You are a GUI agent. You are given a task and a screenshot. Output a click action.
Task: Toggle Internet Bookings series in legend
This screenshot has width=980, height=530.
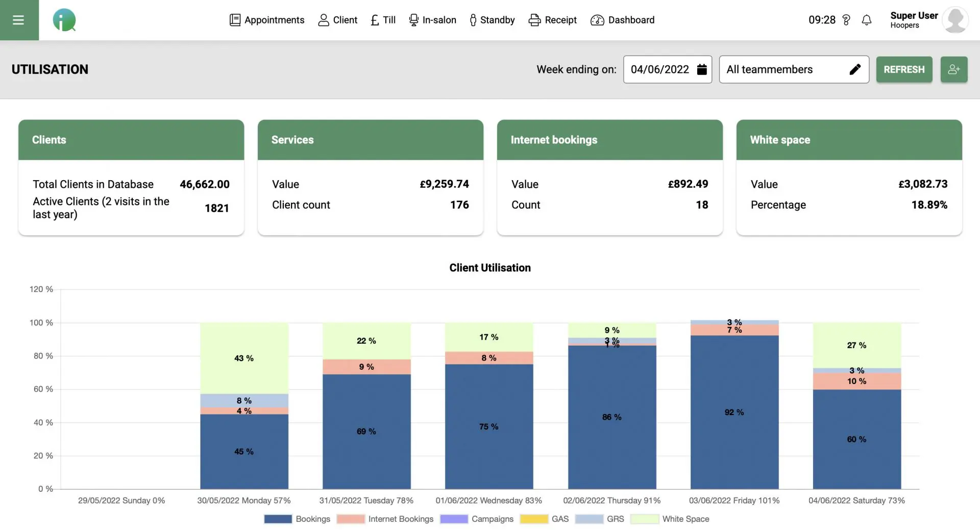(x=385, y=519)
